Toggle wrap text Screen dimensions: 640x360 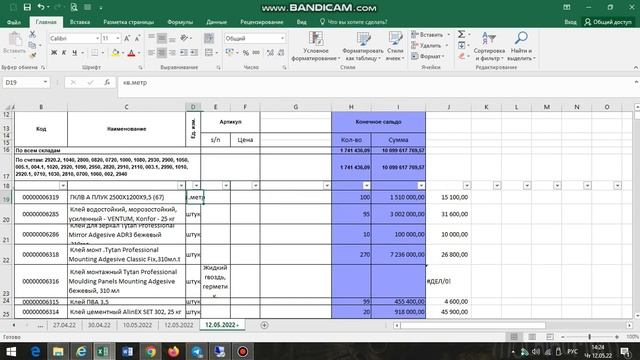click(209, 38)
